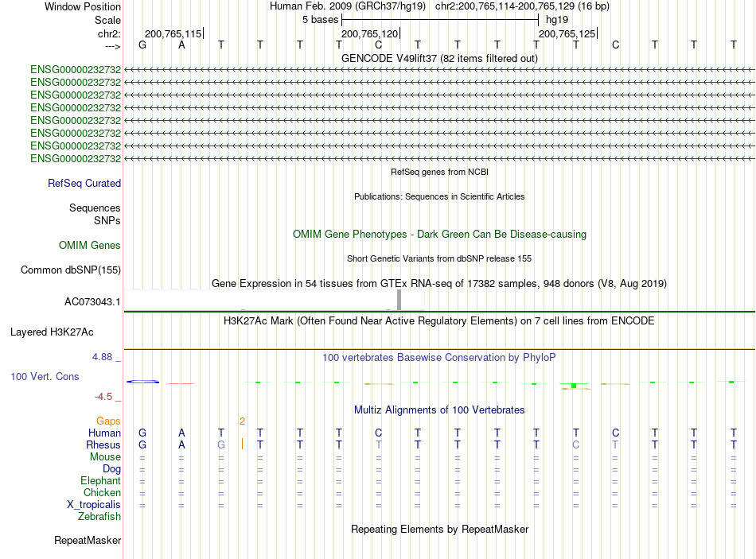Screen dimensions: 756x559
Task: Click the Window Position label
Action: coord(83,6)
